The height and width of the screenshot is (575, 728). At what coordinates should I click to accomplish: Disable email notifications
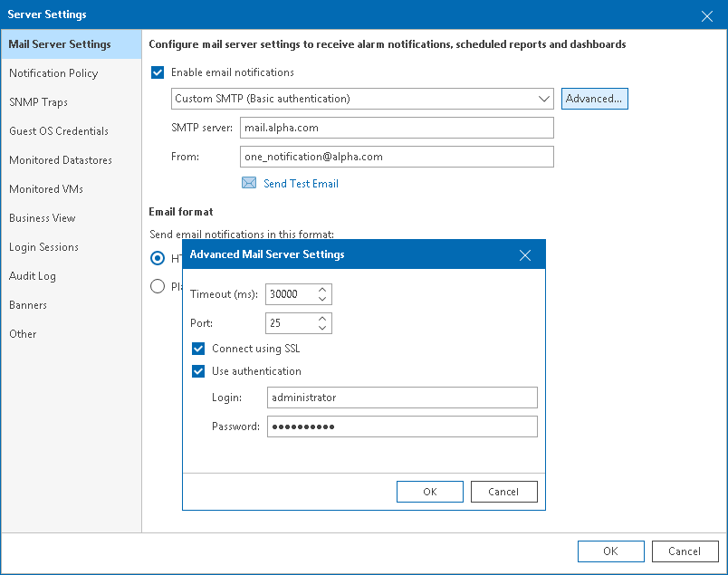coord(158,72)
